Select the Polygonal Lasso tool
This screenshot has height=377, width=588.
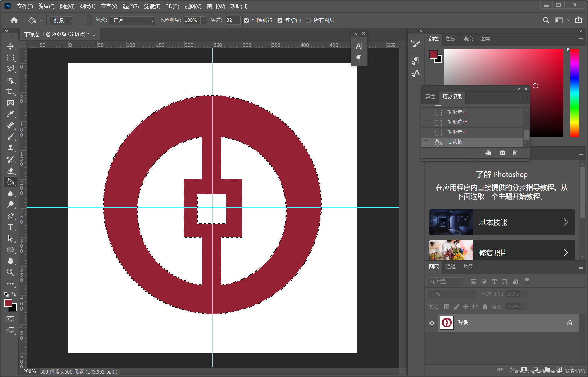[10, 69]
